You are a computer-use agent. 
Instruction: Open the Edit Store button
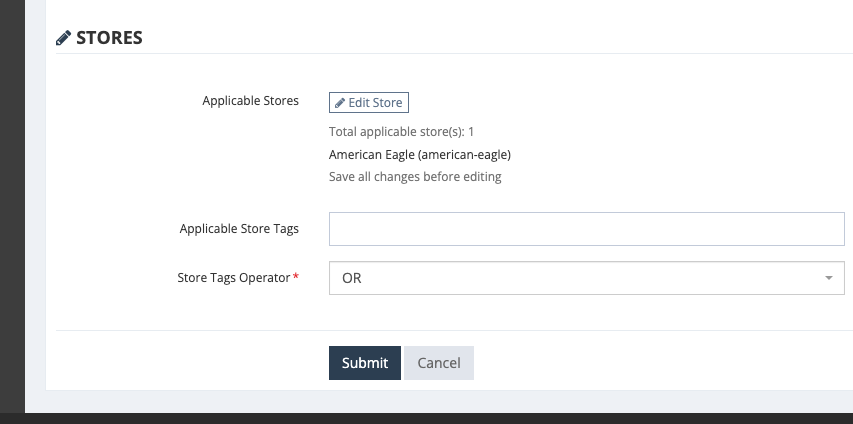(x=369, y=103)
